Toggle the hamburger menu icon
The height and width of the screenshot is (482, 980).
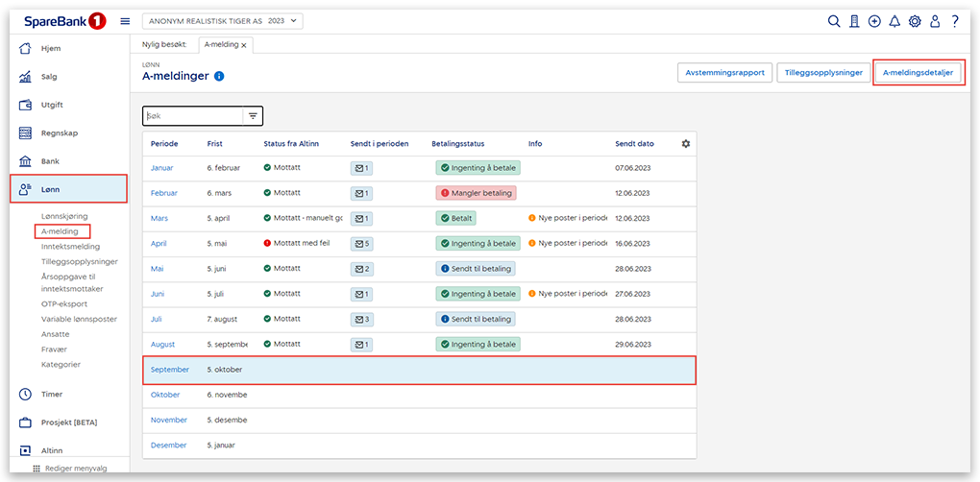coord(125,21)
